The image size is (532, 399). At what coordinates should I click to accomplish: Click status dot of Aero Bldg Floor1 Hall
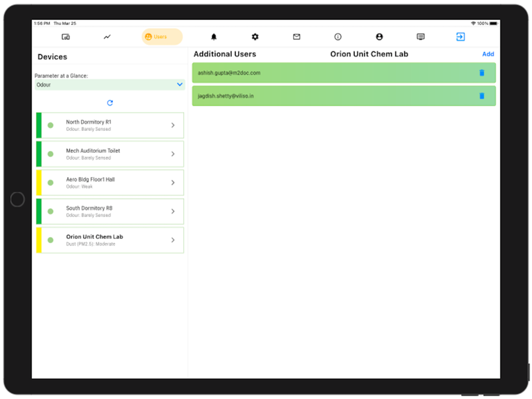[51, 182]
